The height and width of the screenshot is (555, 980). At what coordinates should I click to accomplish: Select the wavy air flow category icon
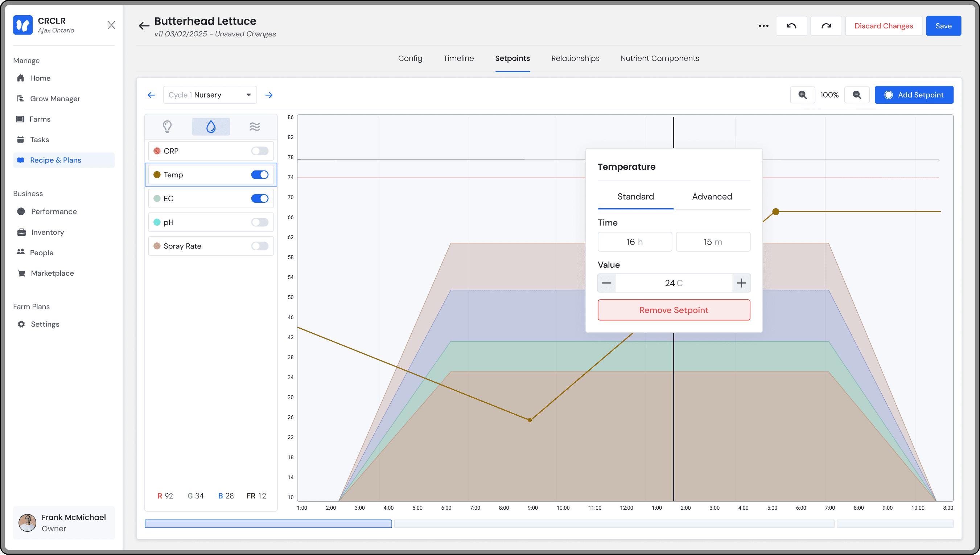[255, 127]
